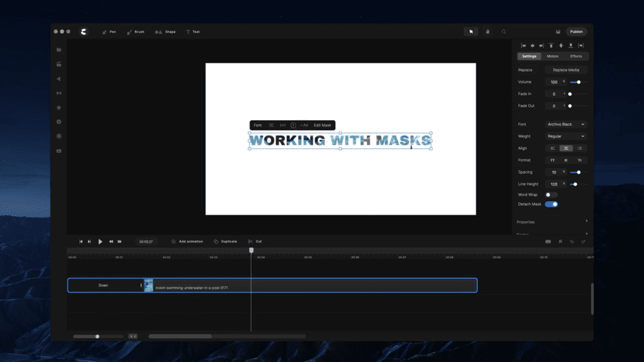
Task: Switch to the Effects tab
Action: [x=576, y=57]
